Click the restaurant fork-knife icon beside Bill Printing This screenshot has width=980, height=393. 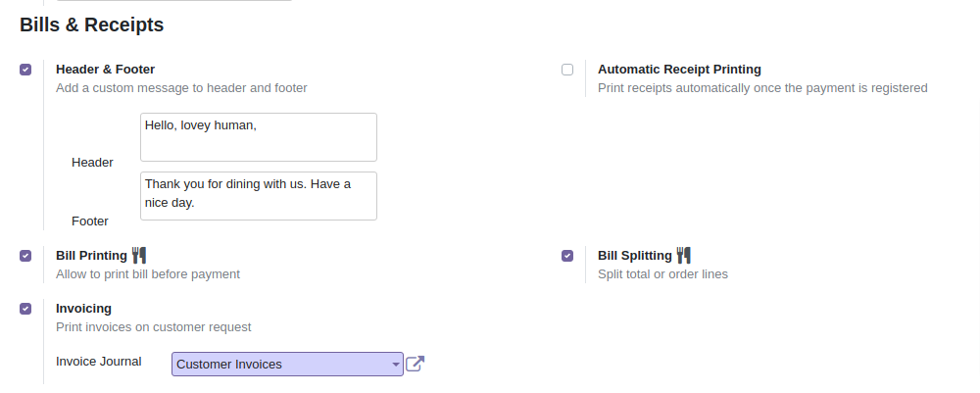coord(139,255)
